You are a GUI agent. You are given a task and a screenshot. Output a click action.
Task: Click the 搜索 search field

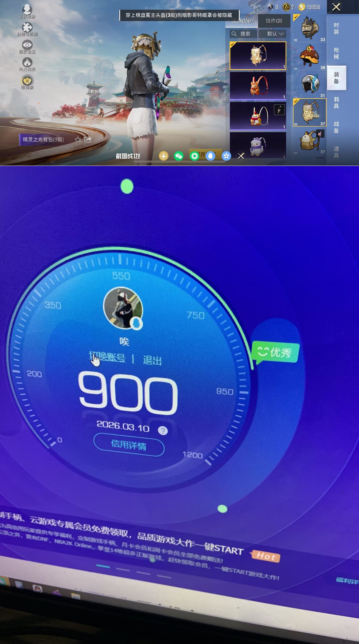coord(243,34)
